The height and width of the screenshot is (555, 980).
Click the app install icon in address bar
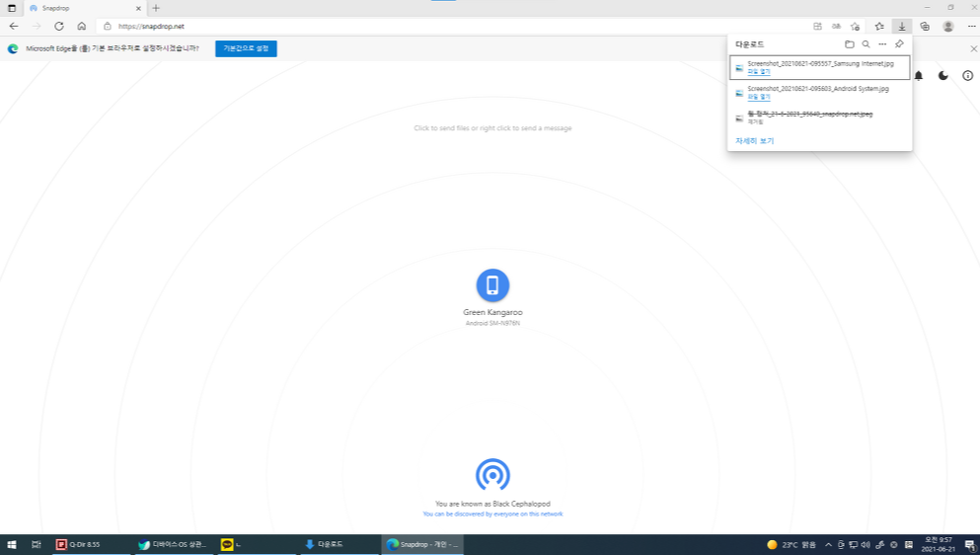[x=817, y=27]
